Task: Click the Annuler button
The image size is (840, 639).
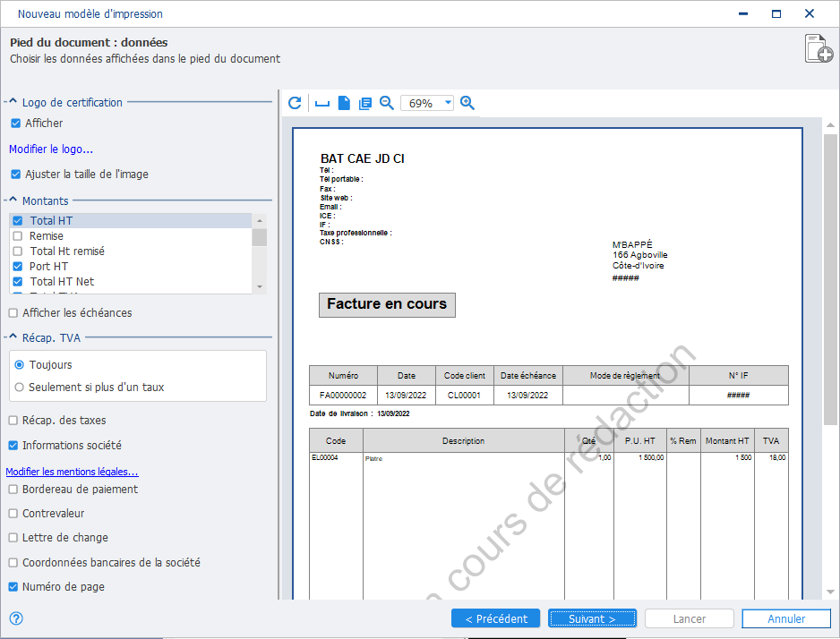Action: [x=786, y=618]
